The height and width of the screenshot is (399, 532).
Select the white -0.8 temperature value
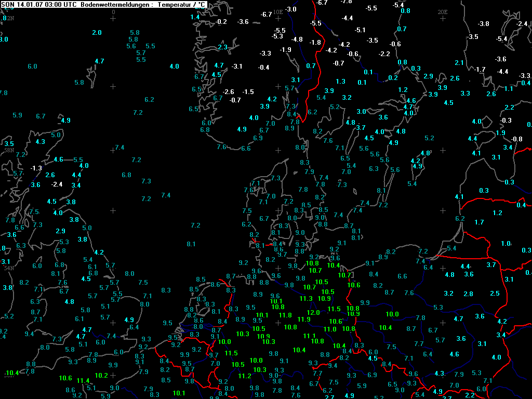[516, 139]
